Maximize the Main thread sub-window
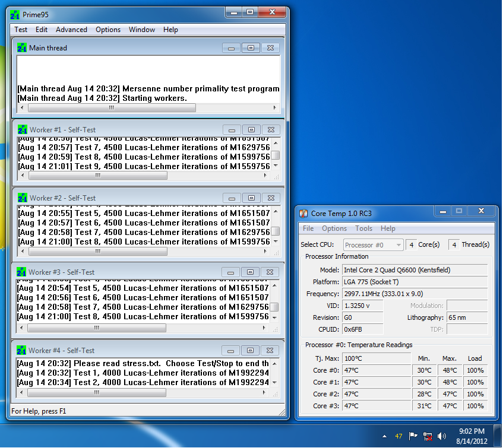The image size is (503, 448). [251, 48]
